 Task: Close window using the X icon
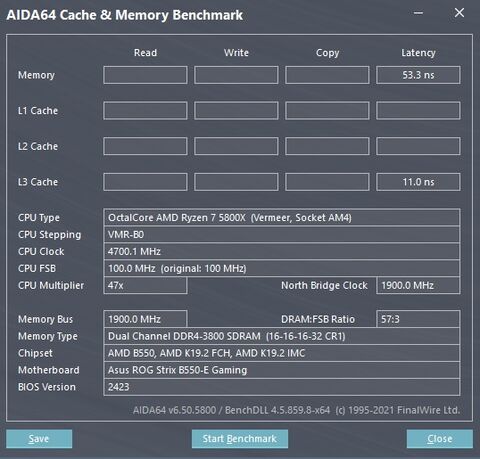point(459,13)
